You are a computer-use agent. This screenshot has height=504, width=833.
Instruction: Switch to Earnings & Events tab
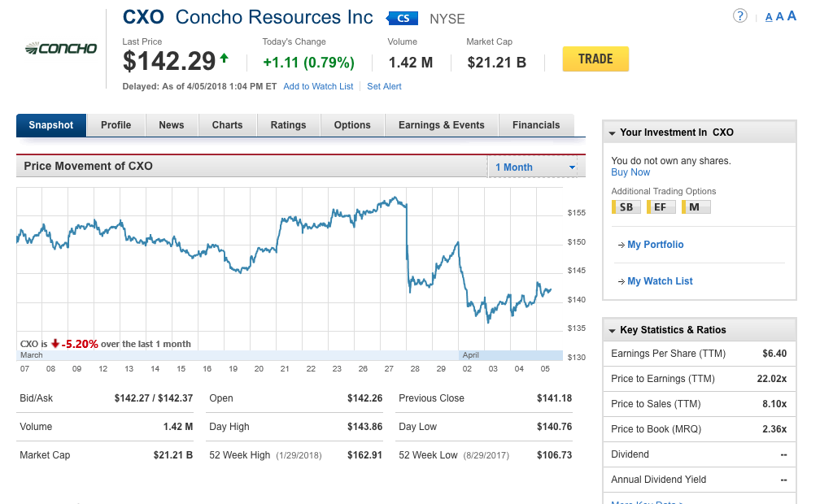442,125
